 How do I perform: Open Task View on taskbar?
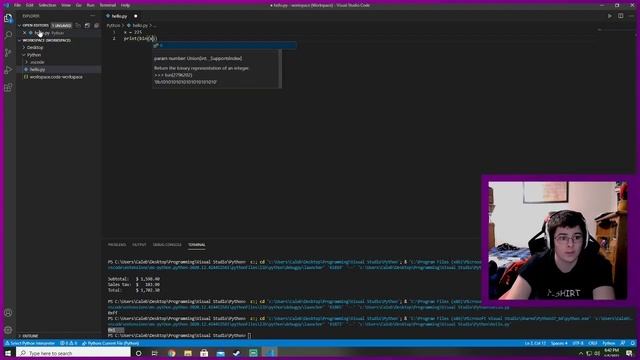(155, 353)
